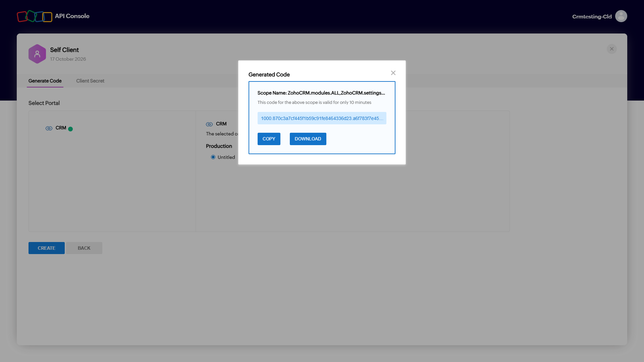The height and width of the screenshot is (362, 644).
Task: Close the Self Client panel
Action: (611, 49)
